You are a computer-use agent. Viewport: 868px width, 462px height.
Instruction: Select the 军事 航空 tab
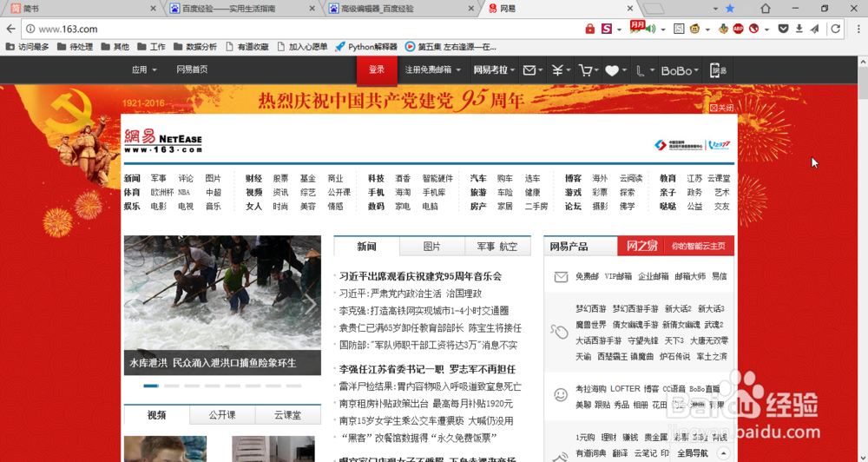(x=497, y=247)
